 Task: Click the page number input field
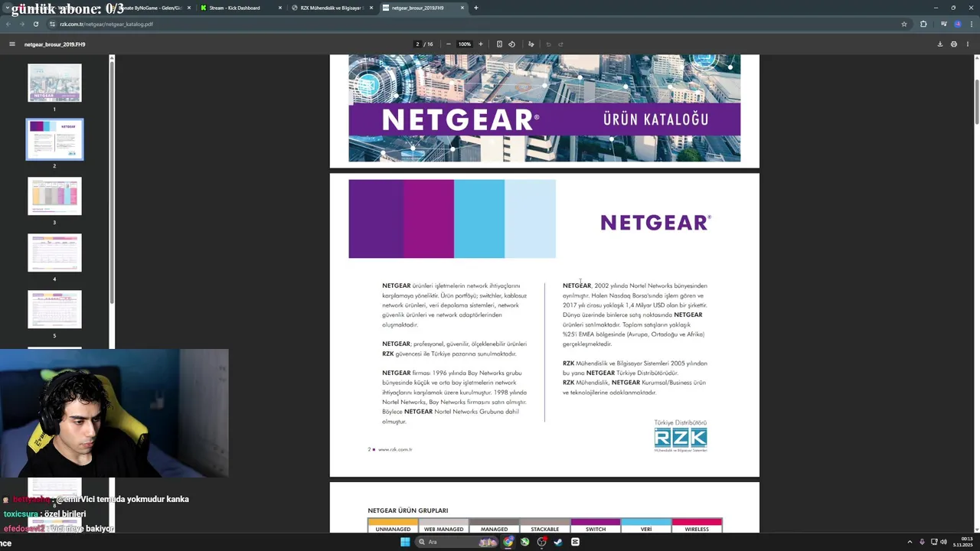[418, 44]
